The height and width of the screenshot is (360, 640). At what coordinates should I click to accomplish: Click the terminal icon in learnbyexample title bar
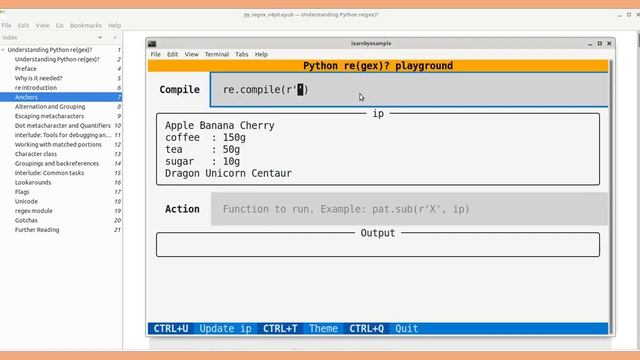[x=152, y=44]
